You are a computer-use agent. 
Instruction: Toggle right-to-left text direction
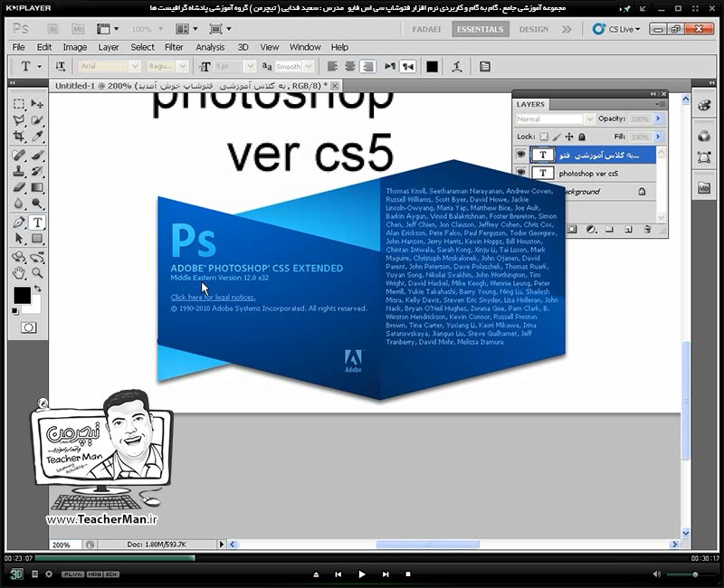pyautogui.click(x=408, y=66)
